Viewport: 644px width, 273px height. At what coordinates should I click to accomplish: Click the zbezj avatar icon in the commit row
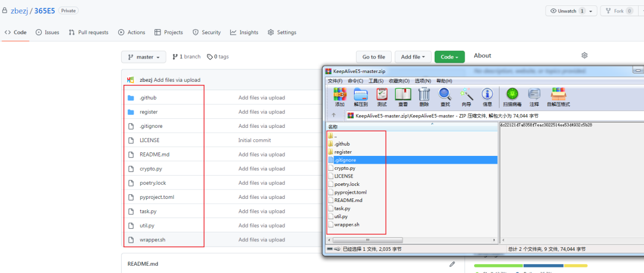[131, 80]
